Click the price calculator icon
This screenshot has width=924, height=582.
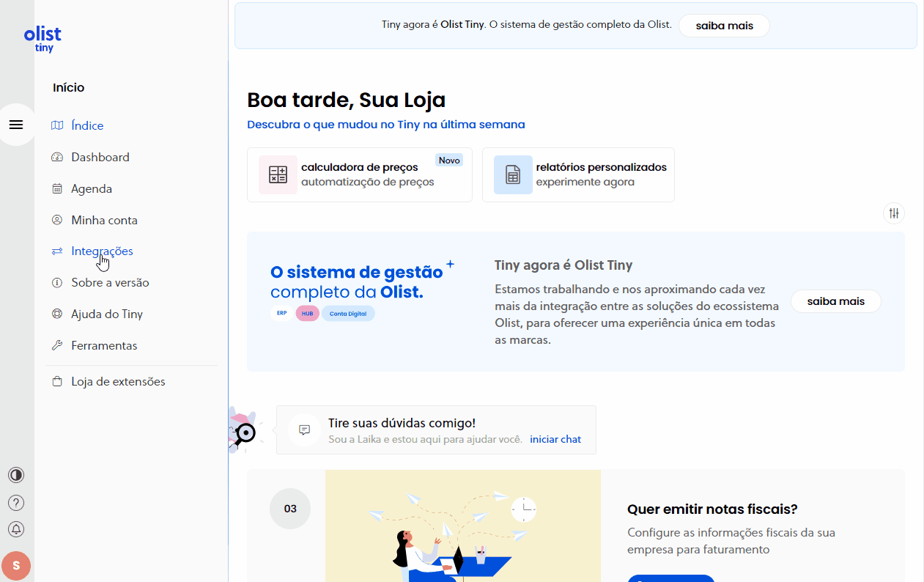click(278, 174)
